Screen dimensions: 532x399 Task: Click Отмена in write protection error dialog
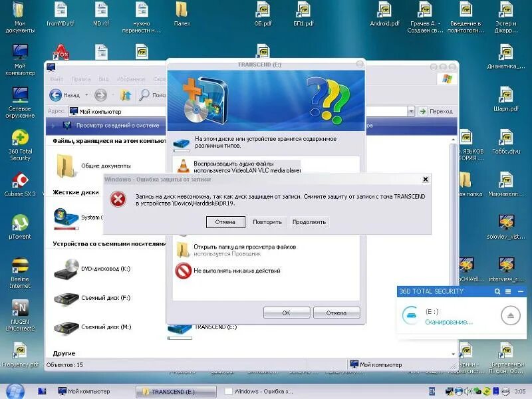(225, 222)
